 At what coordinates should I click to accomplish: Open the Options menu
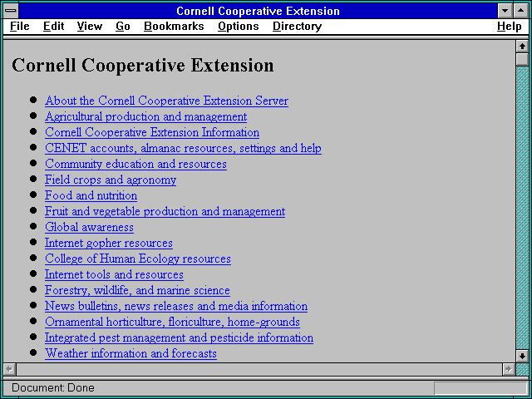tap(239, 26)
